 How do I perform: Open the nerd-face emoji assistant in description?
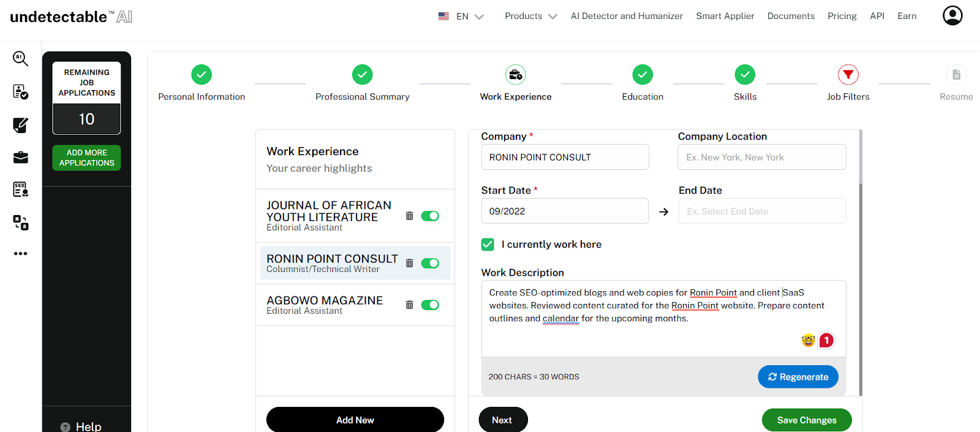coord(809,340)
